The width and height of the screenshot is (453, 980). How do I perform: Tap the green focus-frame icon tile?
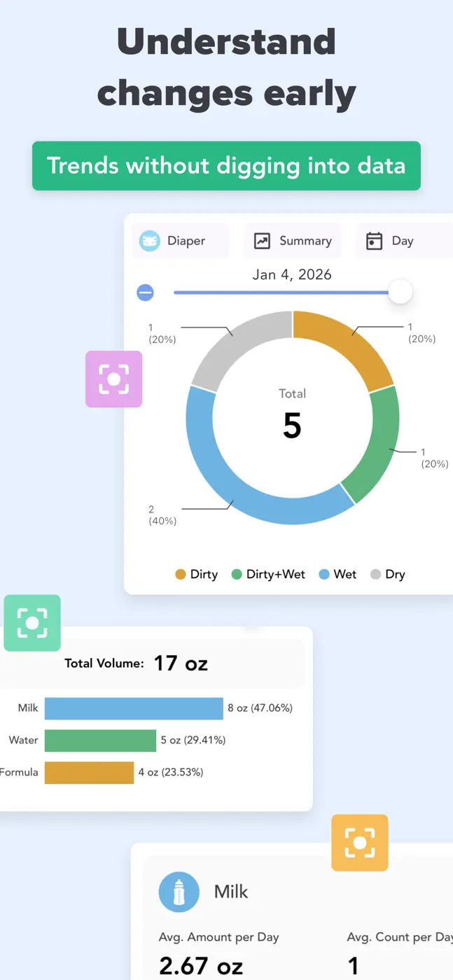[32, 623]
